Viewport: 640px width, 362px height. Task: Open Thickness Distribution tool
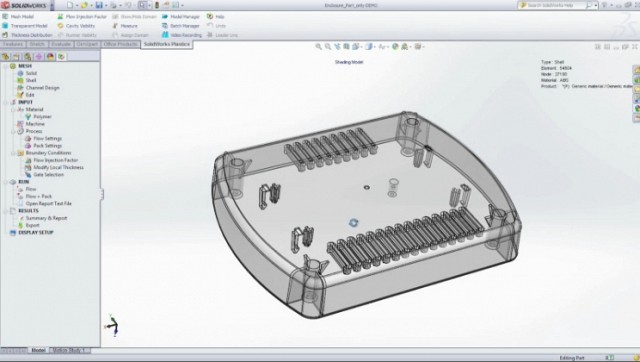[x=27, y=35]
